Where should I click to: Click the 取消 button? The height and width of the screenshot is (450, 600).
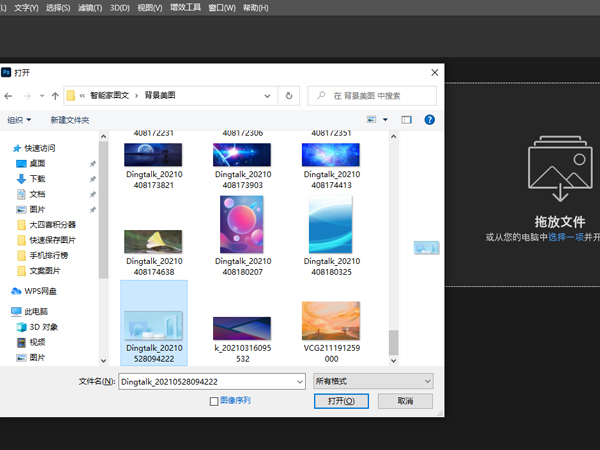405,401
